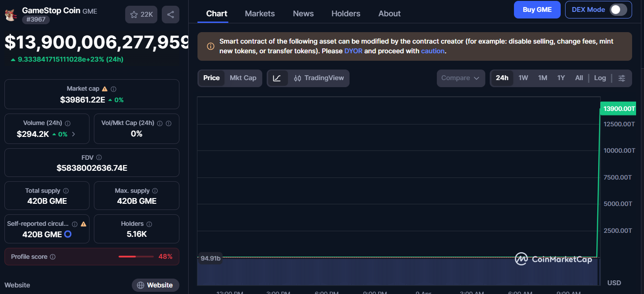Enable Log scale on chart
This screenshot has width=644, height=294.
pos(600,78)
